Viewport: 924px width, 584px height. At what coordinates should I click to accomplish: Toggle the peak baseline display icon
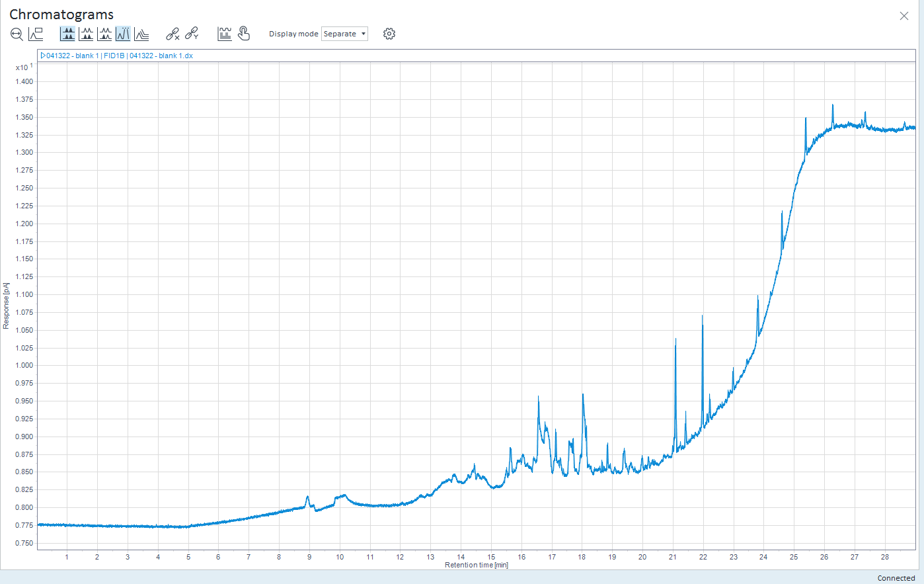click(x=86, y=34)
